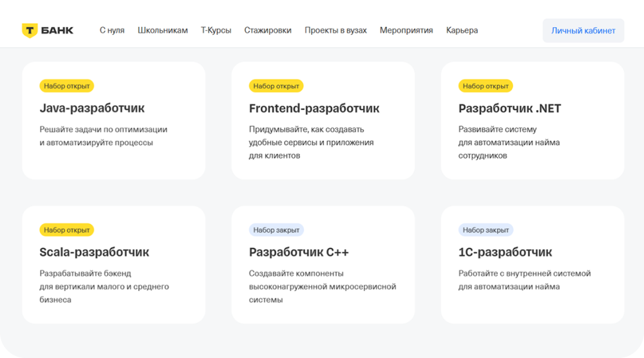Image resolution: width=644 pixels, height=358 pixels.
Task: Go to the "Т-Курсы" page
Action: 216,30
